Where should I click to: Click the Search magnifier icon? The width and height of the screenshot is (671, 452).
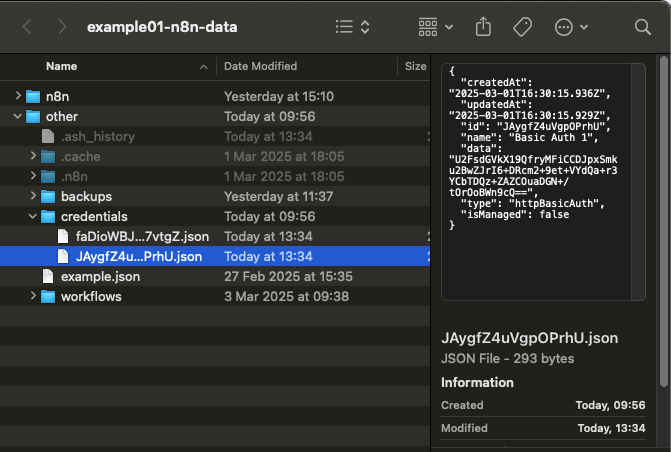642,27
